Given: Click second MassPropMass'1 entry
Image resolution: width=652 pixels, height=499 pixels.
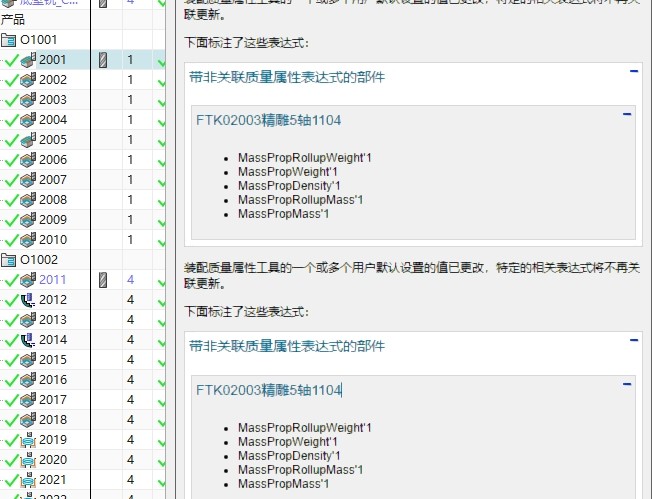Looking at the screenshot, I should 284,484.
